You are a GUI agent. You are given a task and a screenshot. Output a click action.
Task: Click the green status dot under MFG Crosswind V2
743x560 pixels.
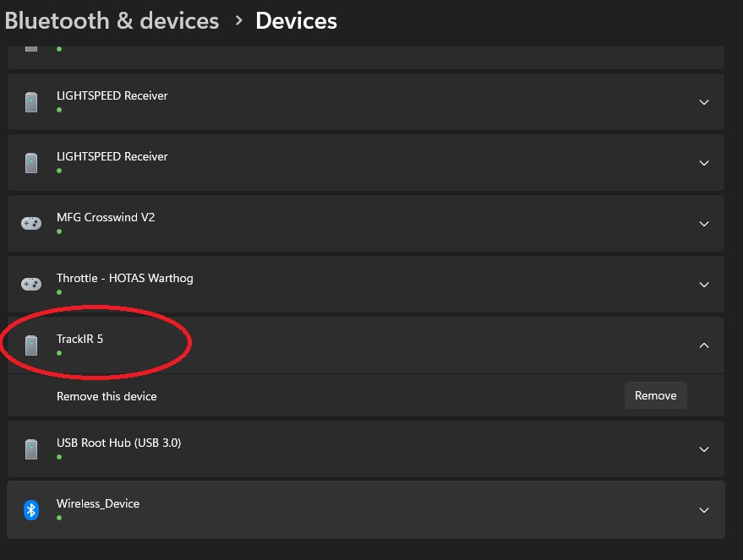59,231
